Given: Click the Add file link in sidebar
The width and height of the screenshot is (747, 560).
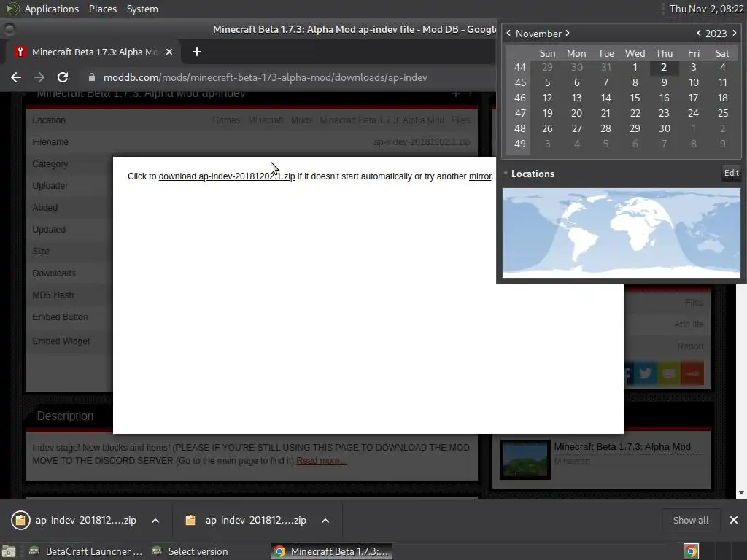Looking at the screenshot, I should [689, 324].
